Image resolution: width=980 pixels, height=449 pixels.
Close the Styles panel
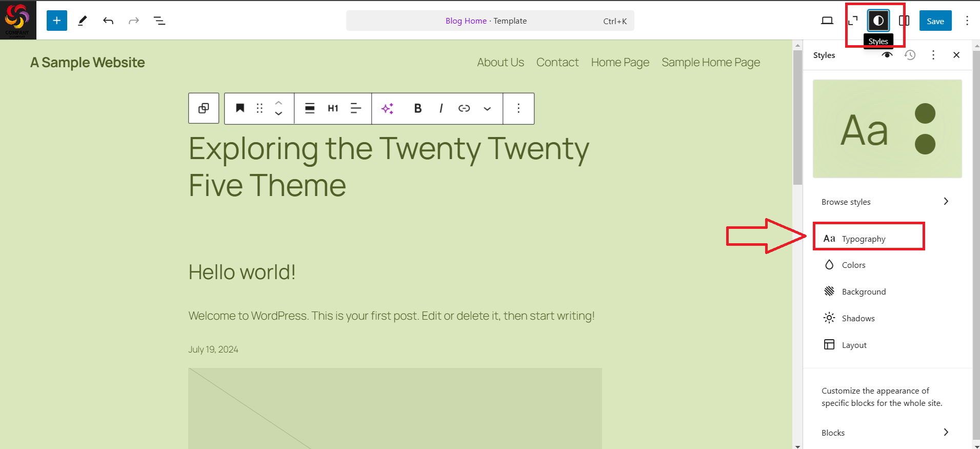coord(956,55)
